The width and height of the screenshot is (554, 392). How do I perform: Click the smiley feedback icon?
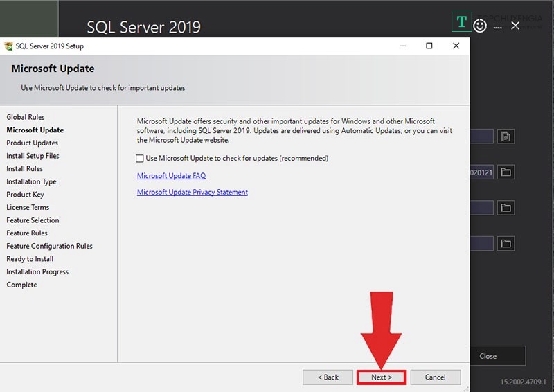(x=480, y=26)
